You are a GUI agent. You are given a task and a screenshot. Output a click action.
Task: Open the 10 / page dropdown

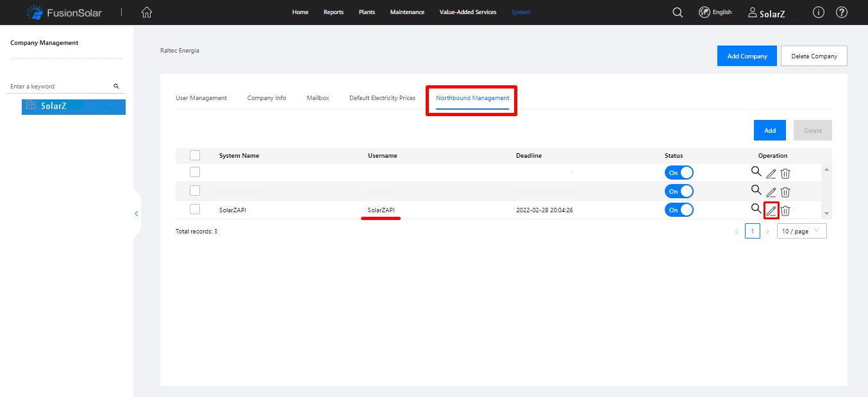click(x=801, y=231)
